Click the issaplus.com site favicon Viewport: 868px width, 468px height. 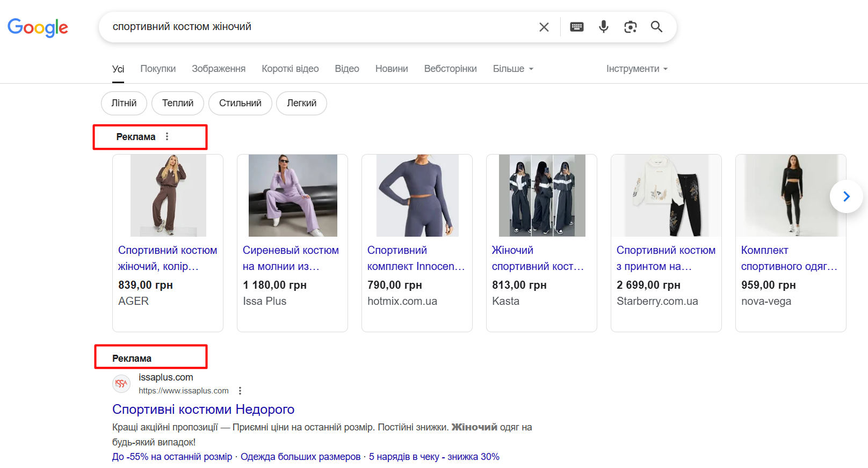[121, 384]
